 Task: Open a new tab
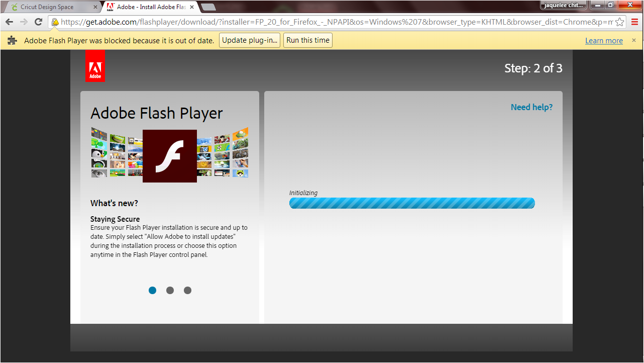coord(208,7)
